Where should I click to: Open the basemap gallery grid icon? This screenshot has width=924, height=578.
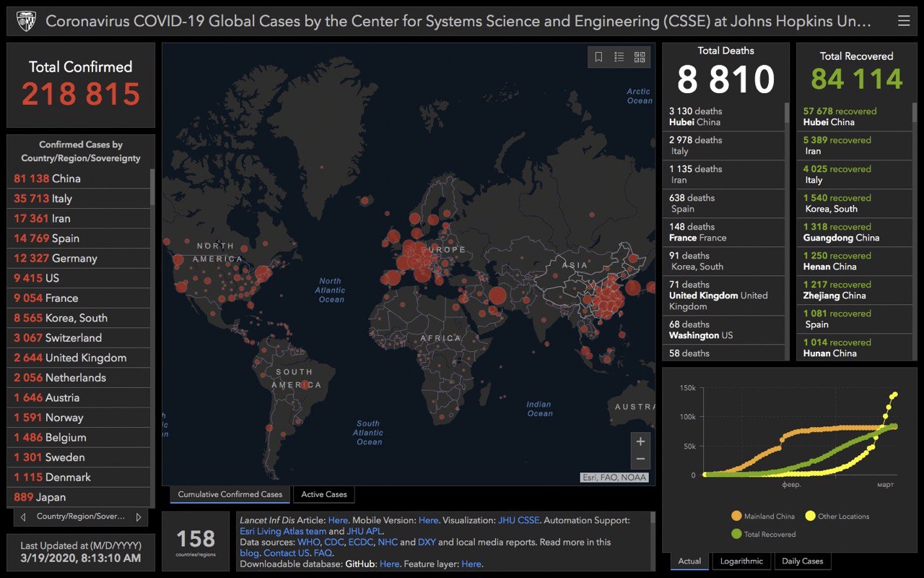point(639,57)
